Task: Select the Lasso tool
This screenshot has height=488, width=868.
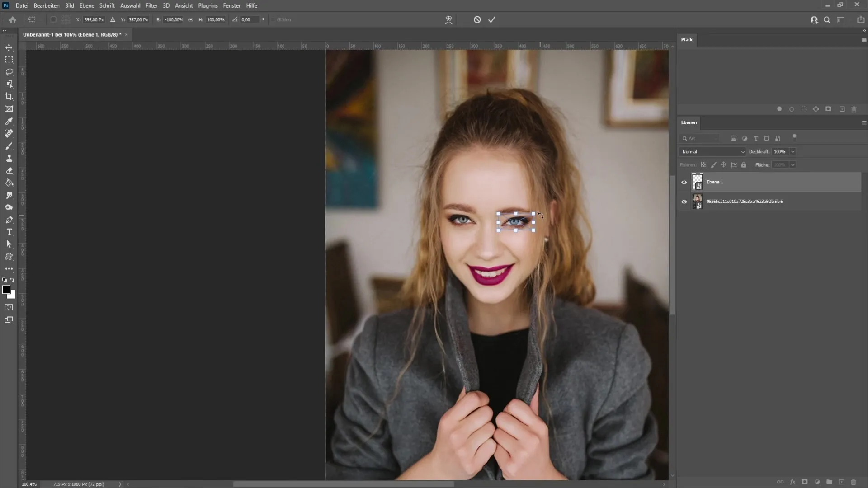Action: tap(9, 71)
